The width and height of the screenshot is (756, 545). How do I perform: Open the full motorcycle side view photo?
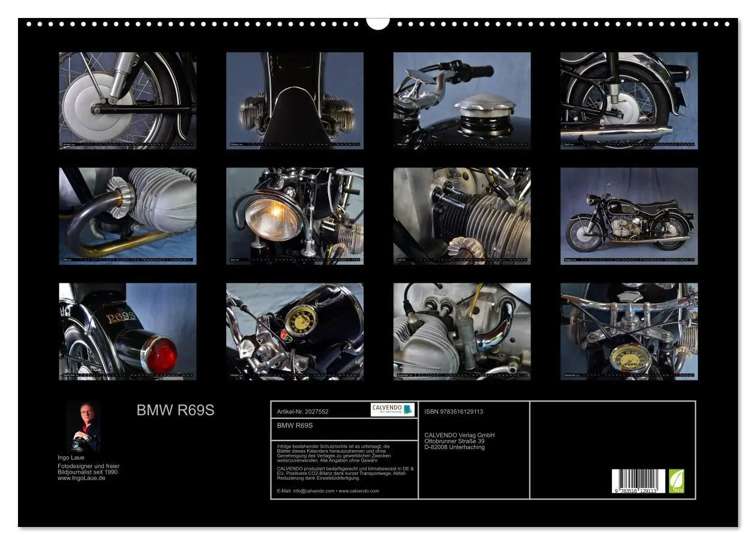[x=629, y=216]
